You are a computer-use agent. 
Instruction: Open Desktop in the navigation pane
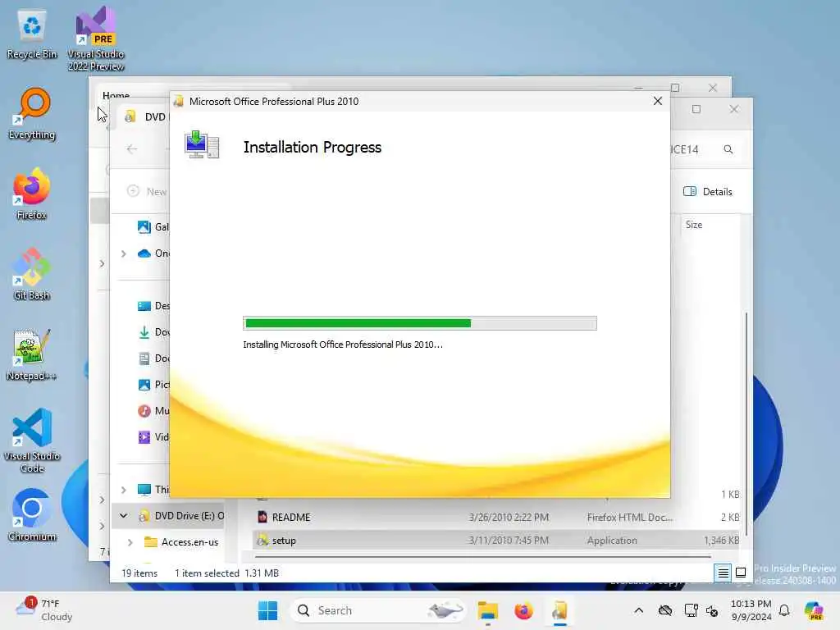(153, 306)
